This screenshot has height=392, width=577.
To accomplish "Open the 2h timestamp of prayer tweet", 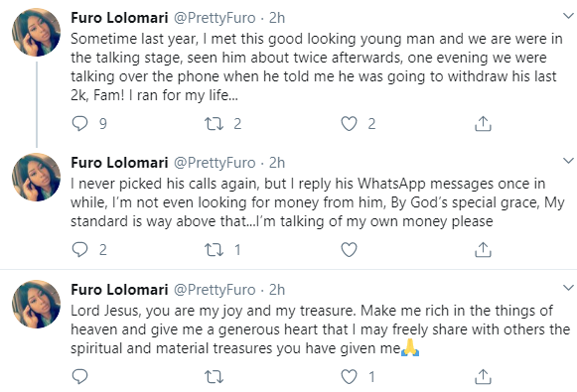I will (x=277, y=290).
